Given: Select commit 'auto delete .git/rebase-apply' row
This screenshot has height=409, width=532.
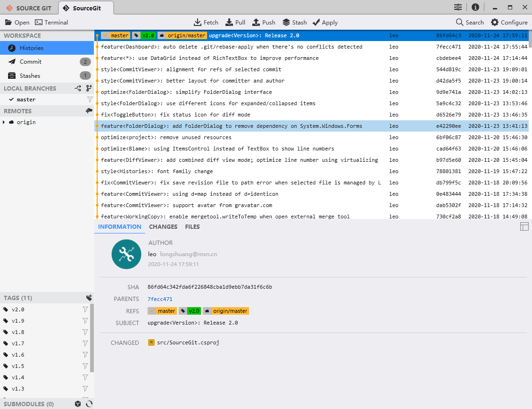Looking at the screenshot, I should [x=311, y=47].
